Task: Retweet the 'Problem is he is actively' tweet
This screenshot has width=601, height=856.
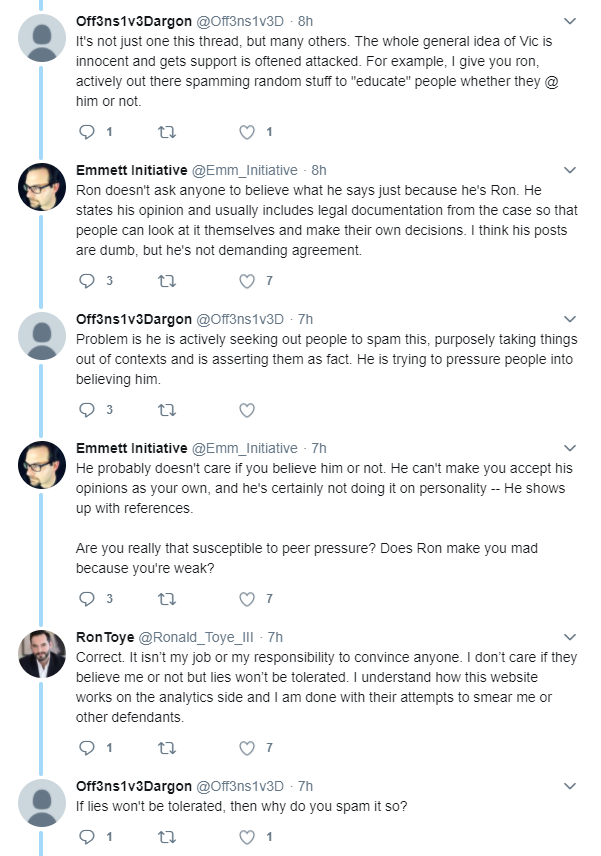Action: (x=166, y=410)
